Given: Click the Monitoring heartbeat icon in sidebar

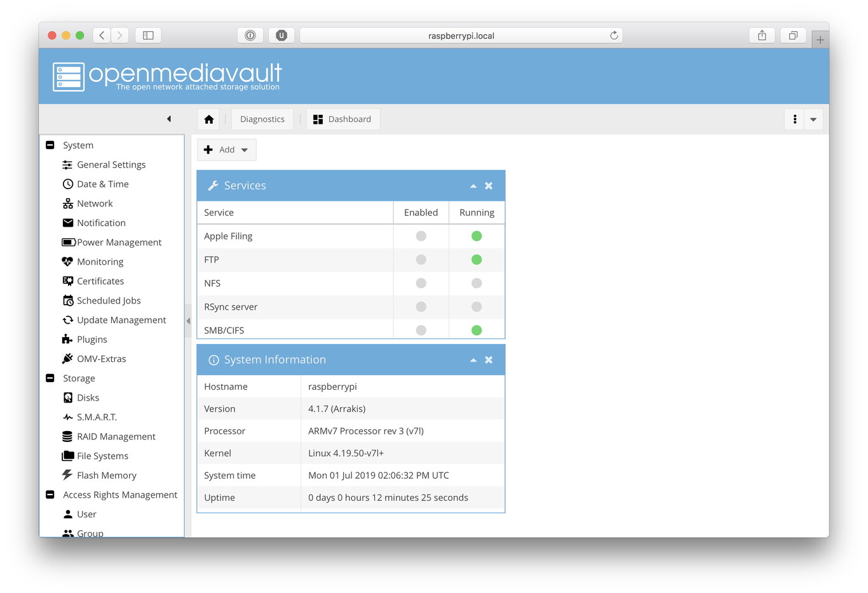Looking at the screenshot, I should [67, 262].
